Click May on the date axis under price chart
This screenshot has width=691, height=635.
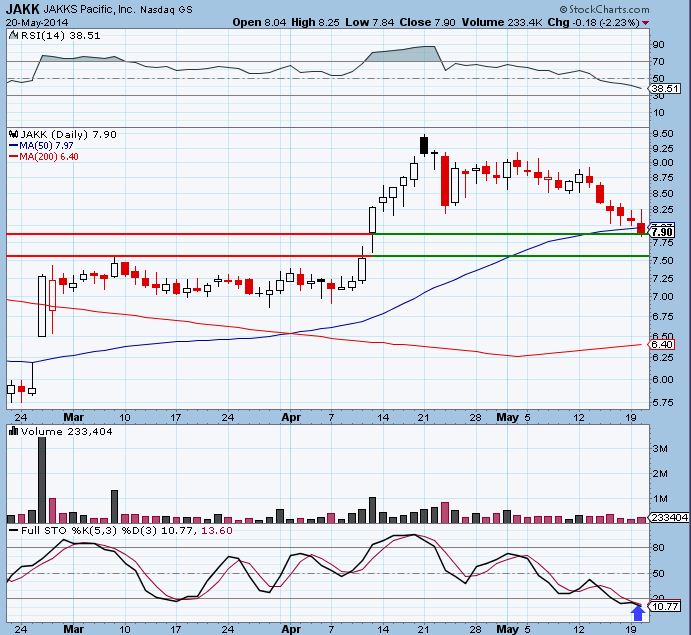coord(507,417)
